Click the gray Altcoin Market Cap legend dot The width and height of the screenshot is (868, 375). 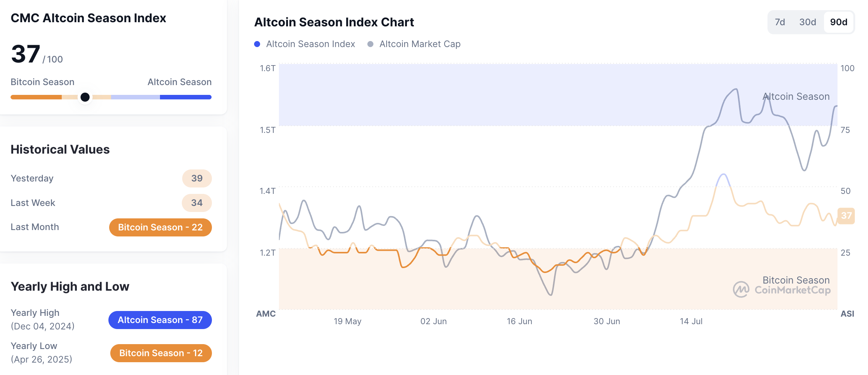[370, 44]
